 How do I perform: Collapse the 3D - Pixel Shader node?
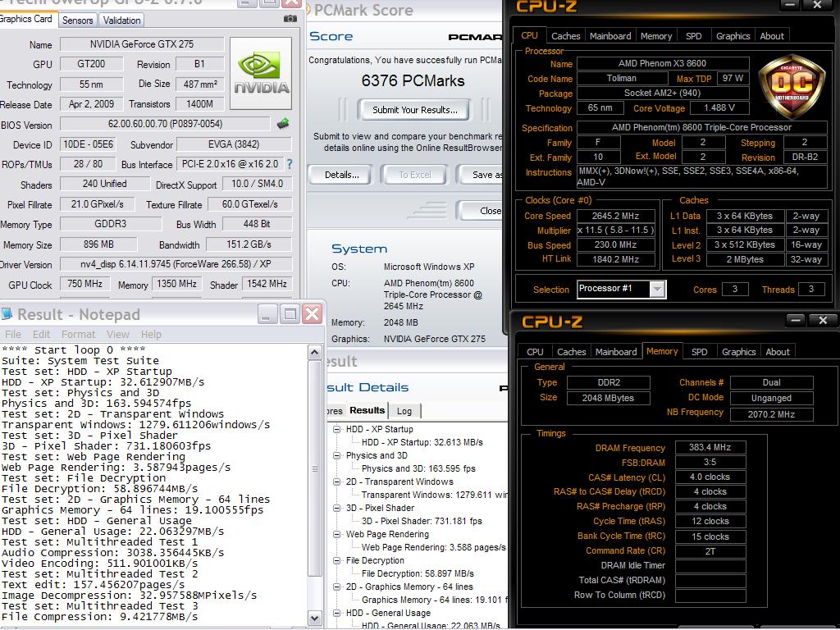[x=336, y=508]
